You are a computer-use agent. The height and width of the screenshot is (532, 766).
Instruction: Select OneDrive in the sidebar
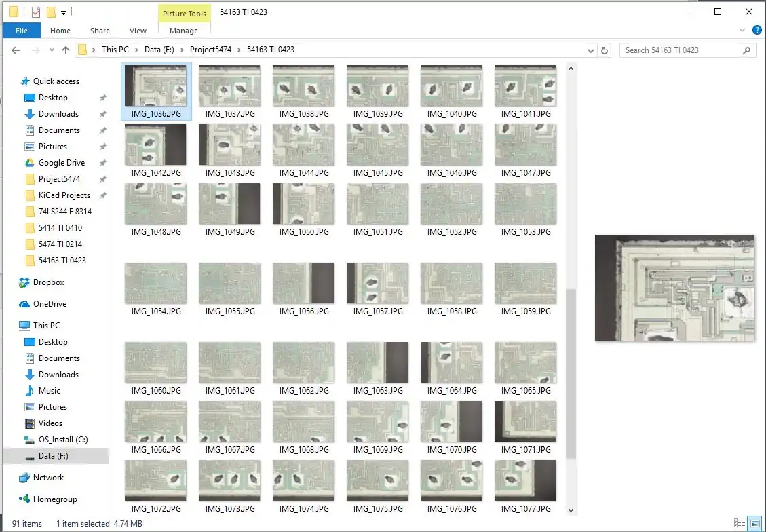click(50, 304)
